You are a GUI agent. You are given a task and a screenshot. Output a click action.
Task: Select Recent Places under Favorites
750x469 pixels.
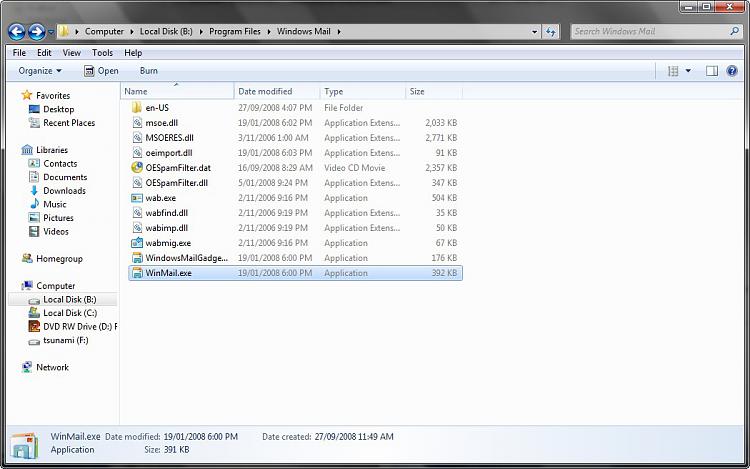click(x=69, y=123)
